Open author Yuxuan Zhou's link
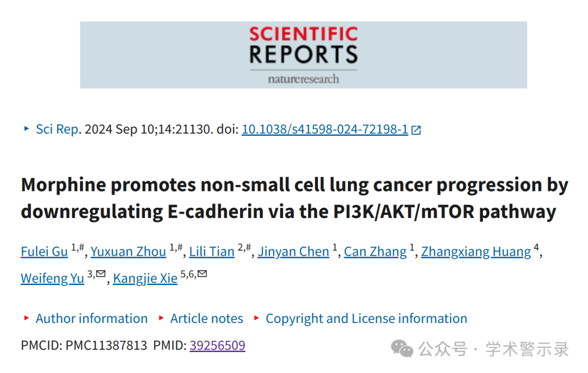The image size is (588, 373). point(128,252)
